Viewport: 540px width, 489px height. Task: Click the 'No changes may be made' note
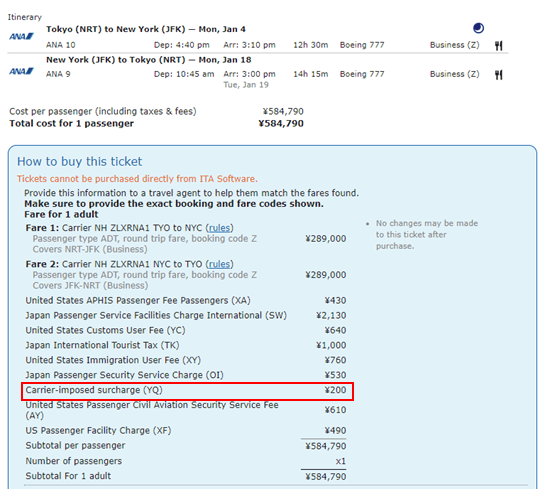pyautogui.click(x=427, y=235)
